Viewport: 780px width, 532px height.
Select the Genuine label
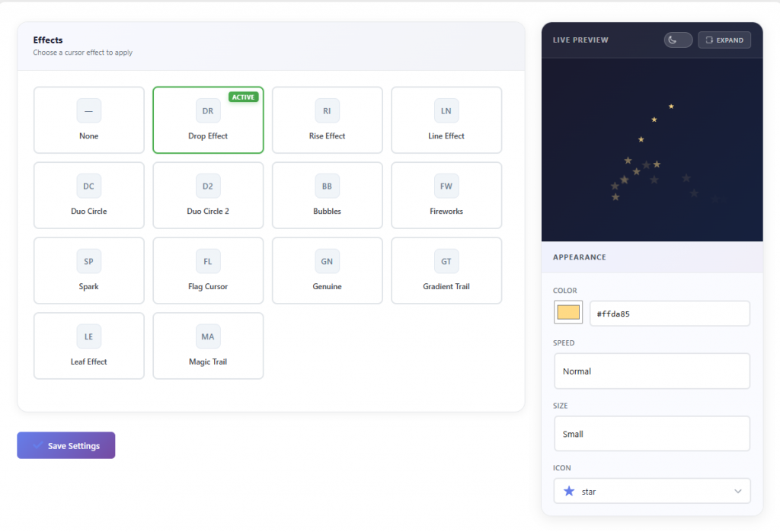point(327,286)
